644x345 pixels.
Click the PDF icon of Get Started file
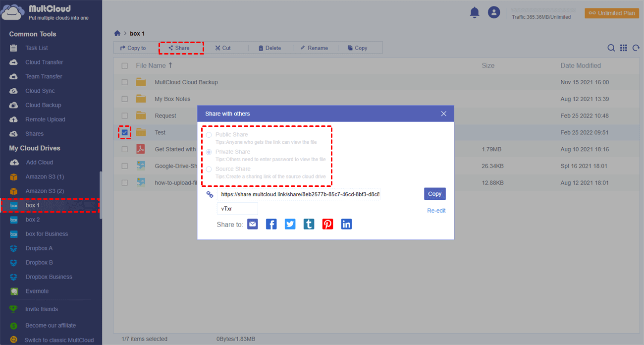[x=141, y=149]
